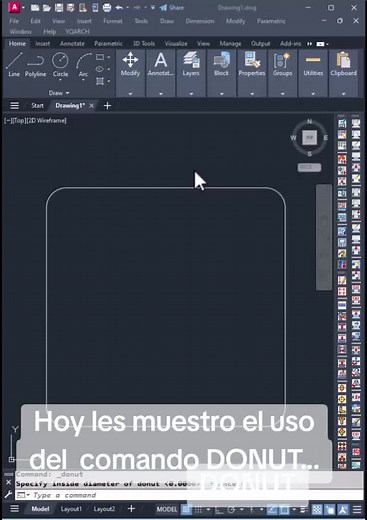Toggle object snap in status bar
The image size is (367, 520).
pyautogui.click(x=284, y=509)
